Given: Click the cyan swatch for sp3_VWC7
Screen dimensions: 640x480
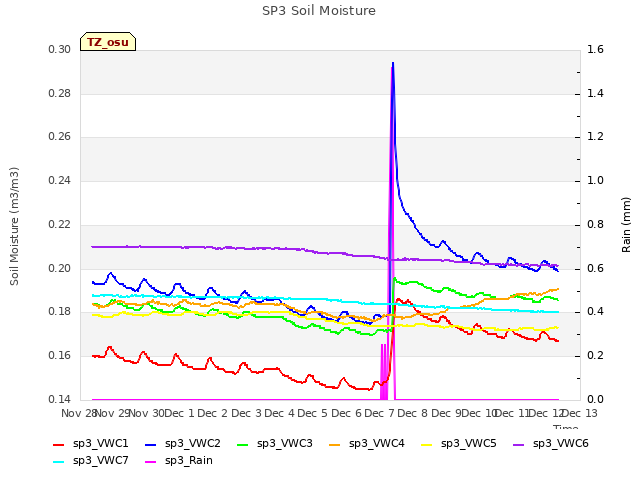Looking at the screenshot, I should pos(59,462).
